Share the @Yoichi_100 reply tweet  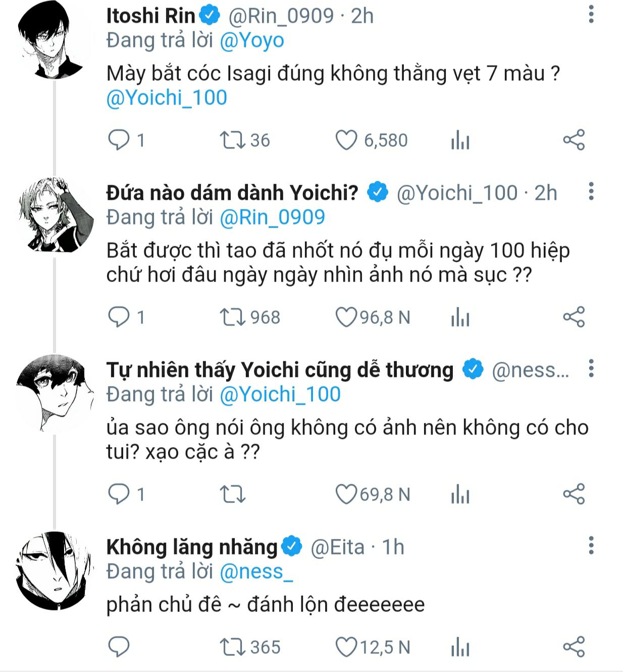[x=574, y=317]
